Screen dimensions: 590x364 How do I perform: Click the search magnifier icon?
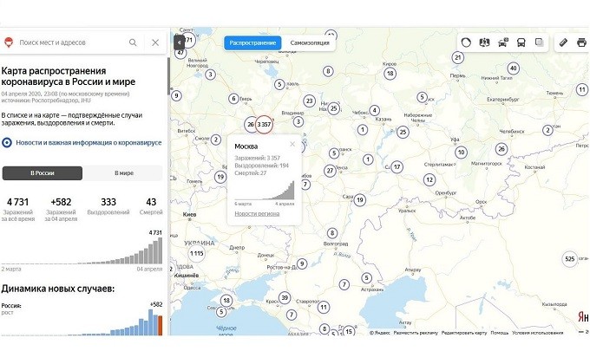pos(133,42)
